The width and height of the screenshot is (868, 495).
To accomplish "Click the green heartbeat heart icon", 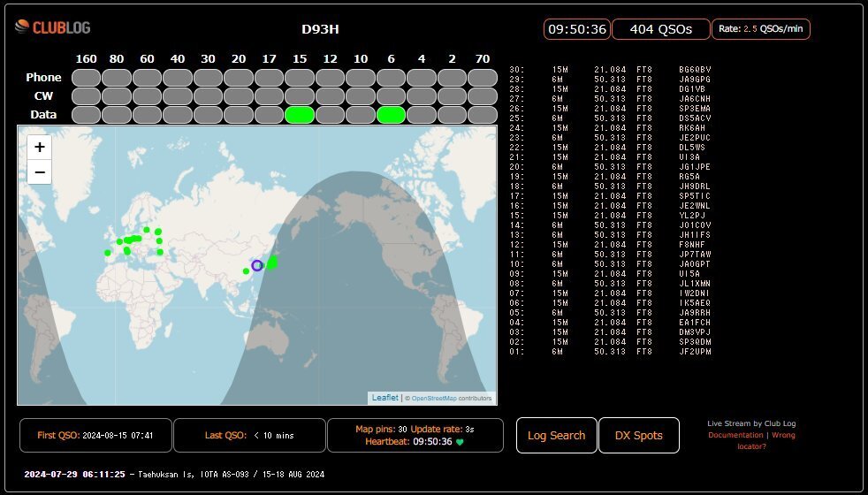I will click(460, 442).
